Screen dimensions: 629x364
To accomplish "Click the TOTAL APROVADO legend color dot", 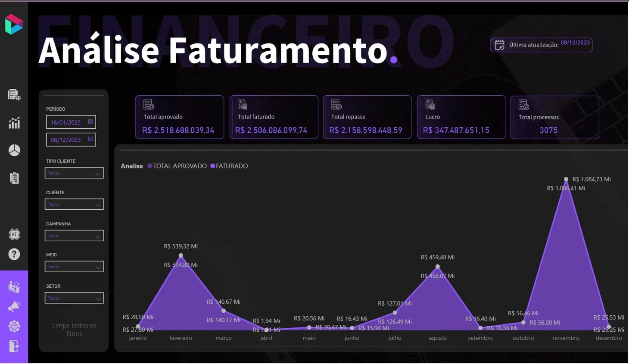I will pyautogui.click(x=150, y=166).
